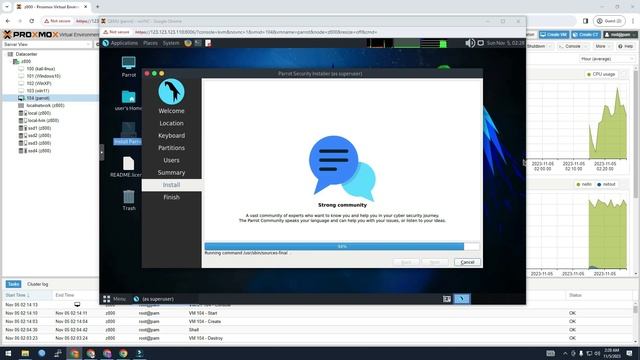This screenshot has width=640, height=360.
Task: Select VM 102 (WinXP) in tree
Action: click(38, 84)
